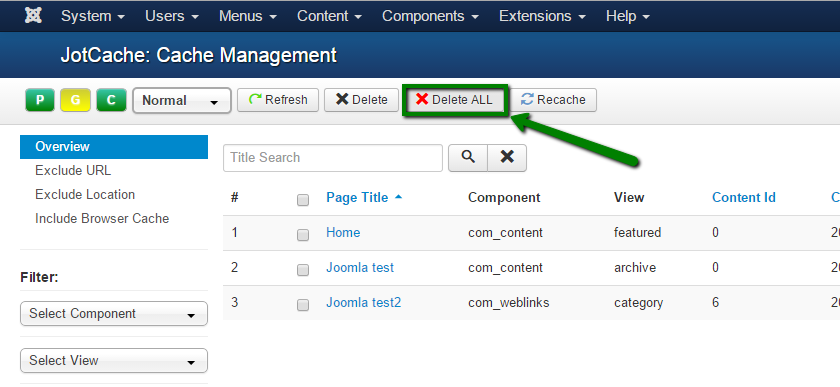The width and height of the screenshot is (840, 387).
Task: Open the Normal mode dropdown
Action: pos(182,101)
